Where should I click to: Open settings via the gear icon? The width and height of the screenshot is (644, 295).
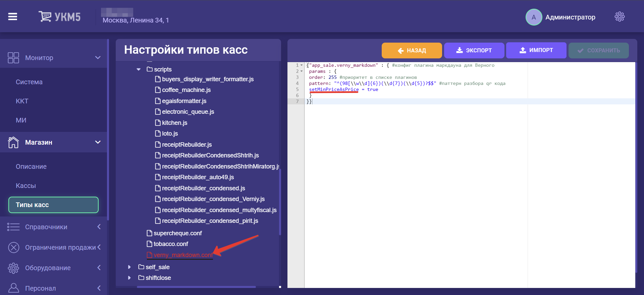coord(619,17)
